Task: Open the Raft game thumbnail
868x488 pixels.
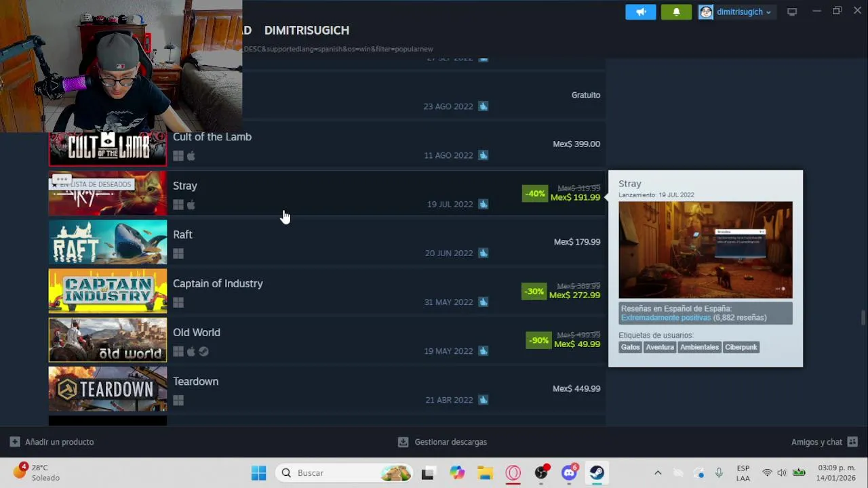Action: 108,242
